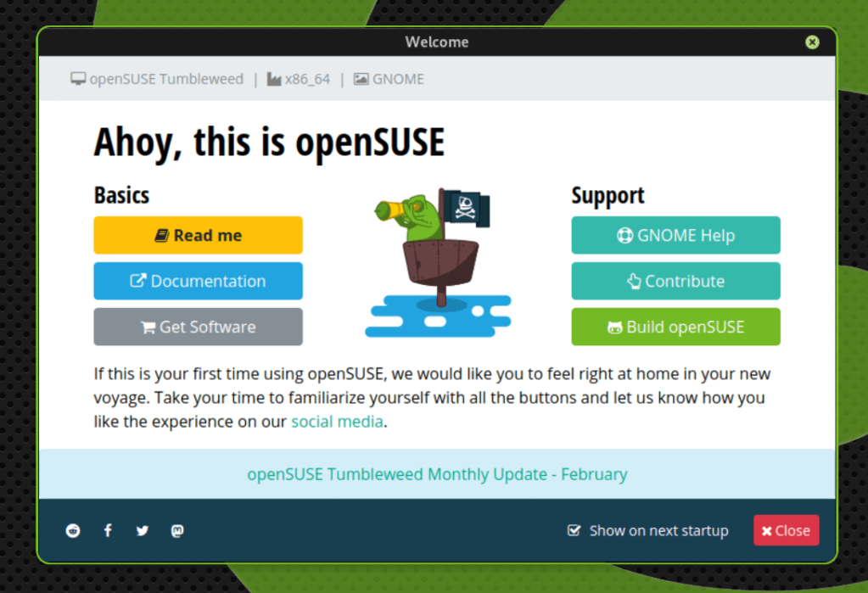Image resolution: width=868 pixels, height=593 pixels.
Task: Toggle the Show on next startup checkbox
Action: coord(574,530)
